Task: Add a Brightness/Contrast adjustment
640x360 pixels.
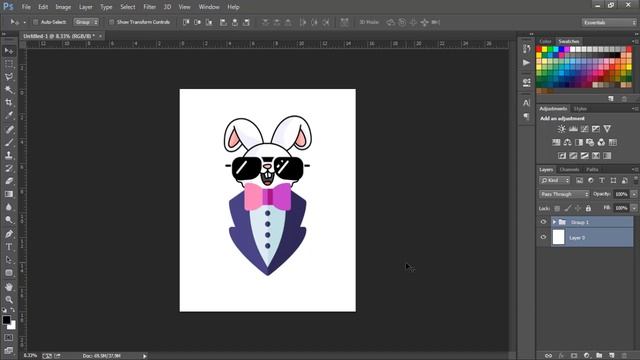Action: point(562,129)
